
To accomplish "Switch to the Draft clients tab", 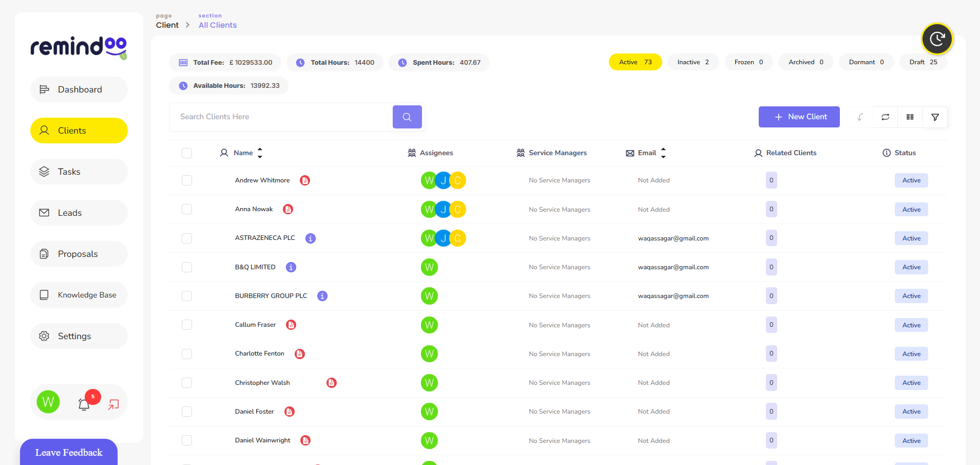I will [x=923, y=62].
